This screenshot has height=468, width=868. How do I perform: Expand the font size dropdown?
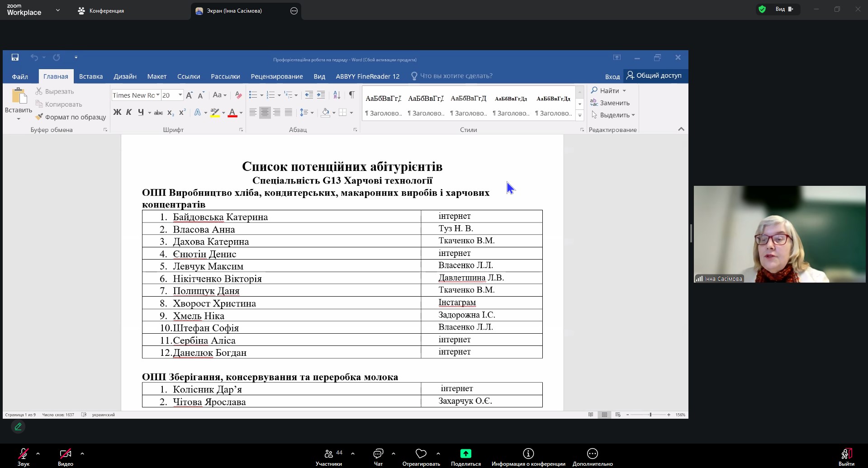180,95
